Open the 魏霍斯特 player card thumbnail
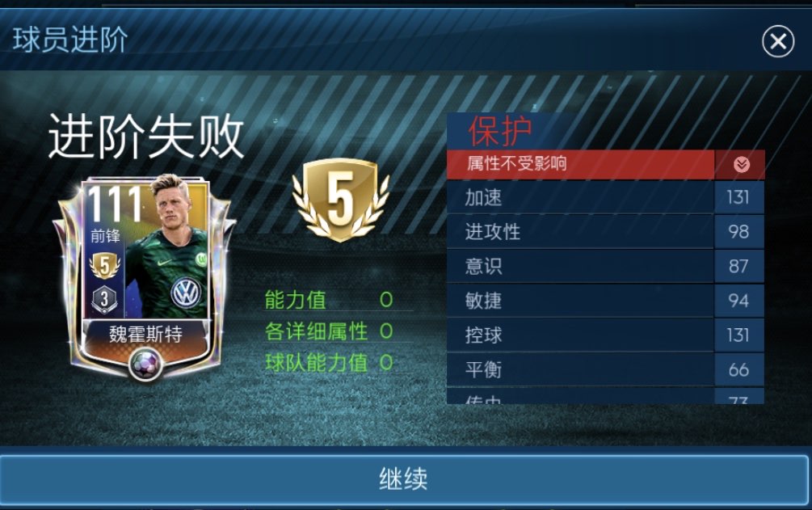Image resolution: width=812 pixels, height=510 pixels. (x=145, y=277)
